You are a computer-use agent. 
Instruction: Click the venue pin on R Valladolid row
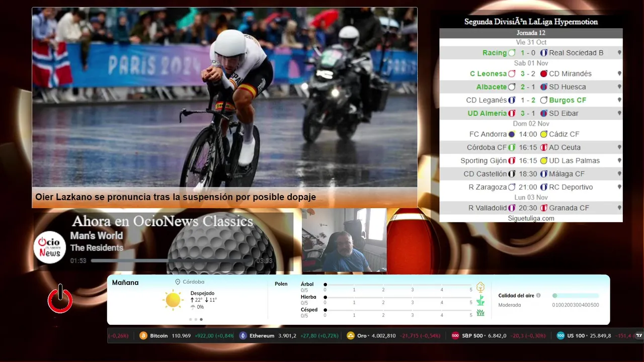coord(619,208)
